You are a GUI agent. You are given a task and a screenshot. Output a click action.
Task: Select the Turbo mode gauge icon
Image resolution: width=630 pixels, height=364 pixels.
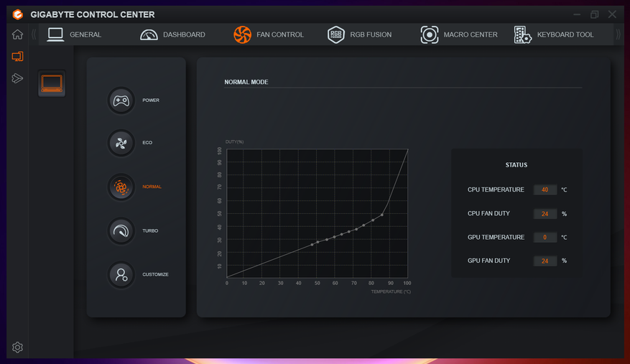point(121,230)
